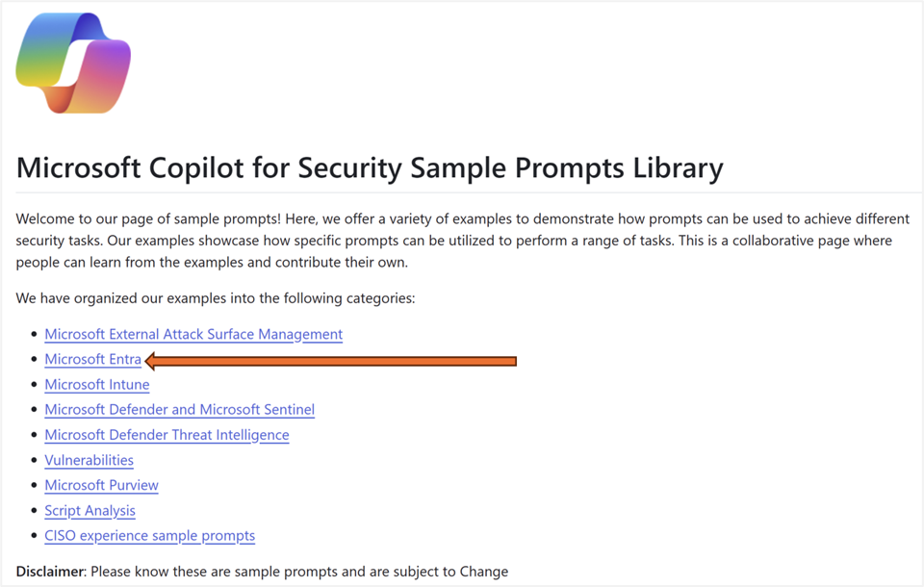Click the 'We have organized our examples' sentence
Image resolution: width=924 pixels, height=587 pixels.
pyautogui.click(x=216, y=298)
